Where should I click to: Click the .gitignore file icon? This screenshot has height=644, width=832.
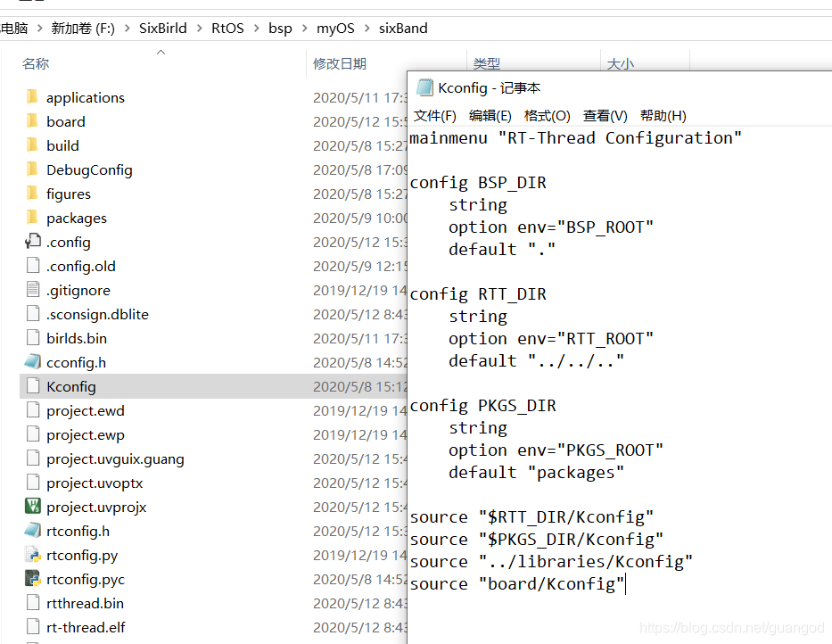(x=33, y=290)
